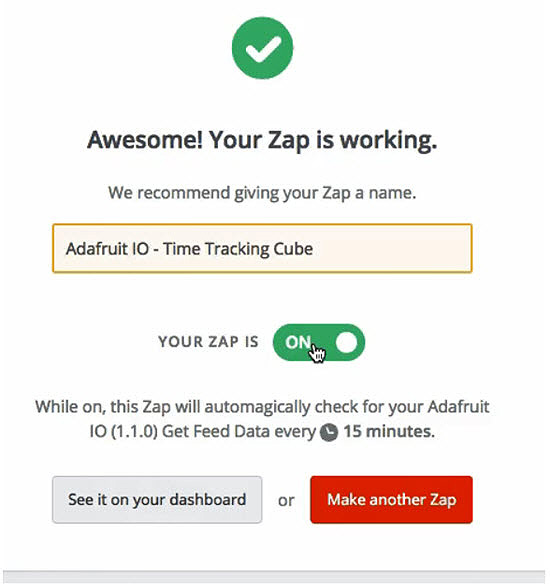The image size is (550, 588).
Task: Click the While on, this Zap will description line
Action: click(262, 407)
